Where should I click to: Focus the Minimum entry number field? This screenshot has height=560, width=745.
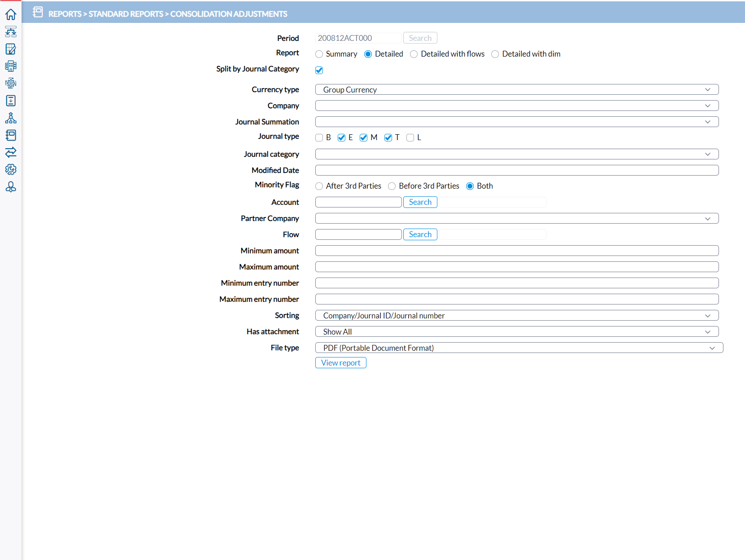click(x=517, y=283)
